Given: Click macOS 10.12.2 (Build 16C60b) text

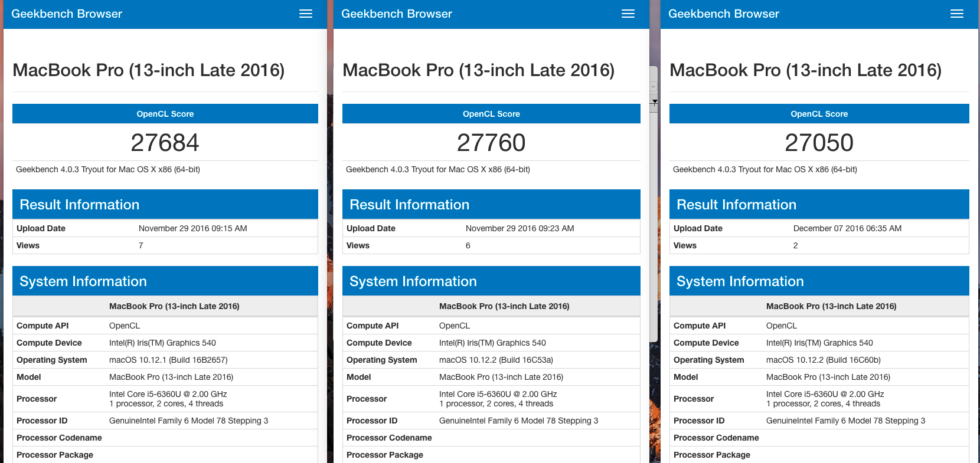Looking at the screenshot, I should (x=824, y=360).
